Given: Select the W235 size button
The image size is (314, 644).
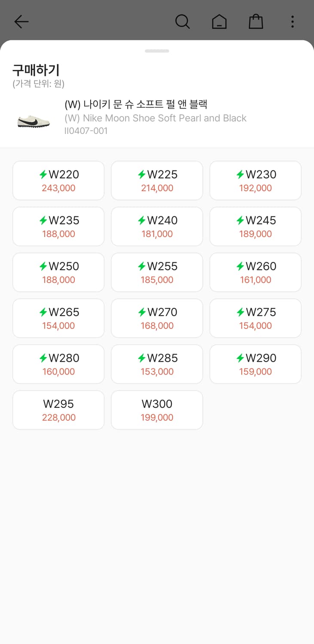Looking at the screenshot, I should [58, 226].
